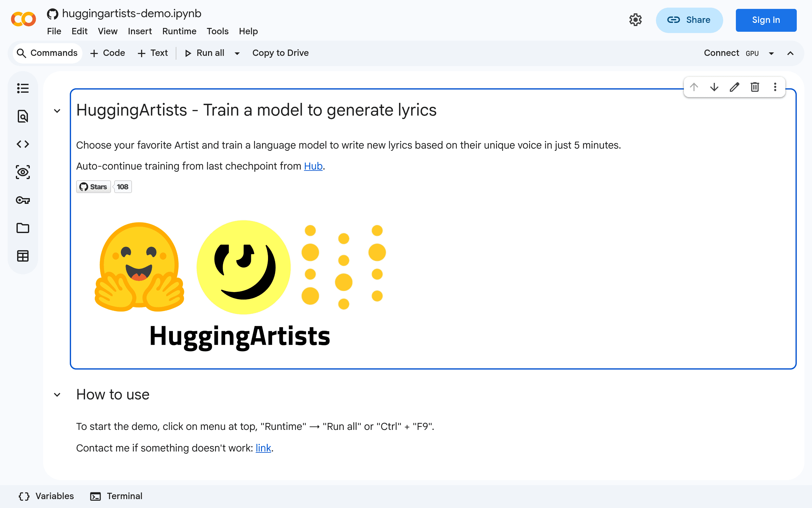Click the HuggingArtists logo image
Image resolution: width=812 pixels, height=508 pixels.
point(240,285)
